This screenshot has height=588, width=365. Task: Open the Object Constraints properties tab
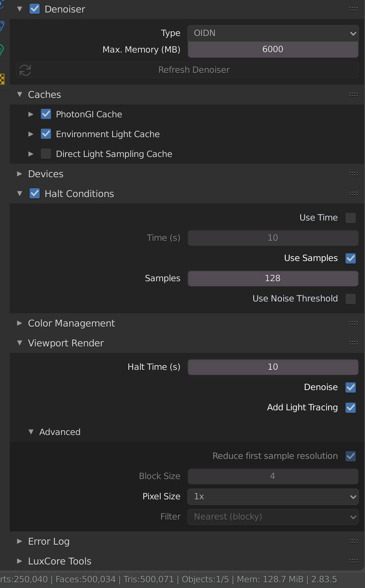click(x=1, y=26)
